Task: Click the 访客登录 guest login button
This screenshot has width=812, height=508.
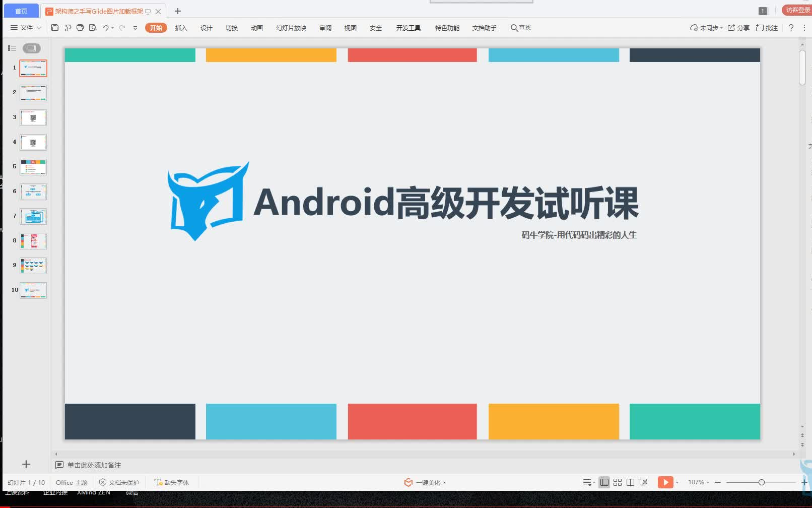Action: pos(798,10)
